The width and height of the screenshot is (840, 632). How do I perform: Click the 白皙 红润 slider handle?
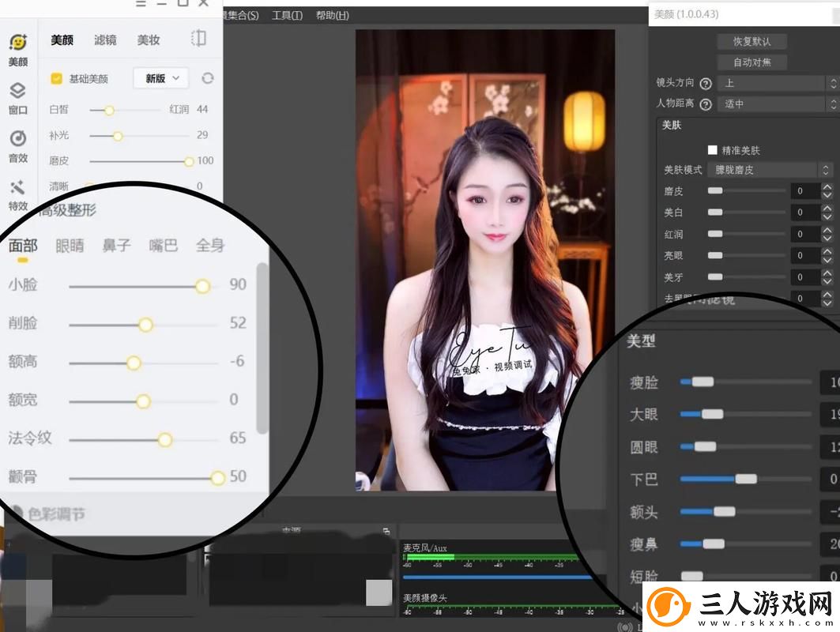(109, 111)
